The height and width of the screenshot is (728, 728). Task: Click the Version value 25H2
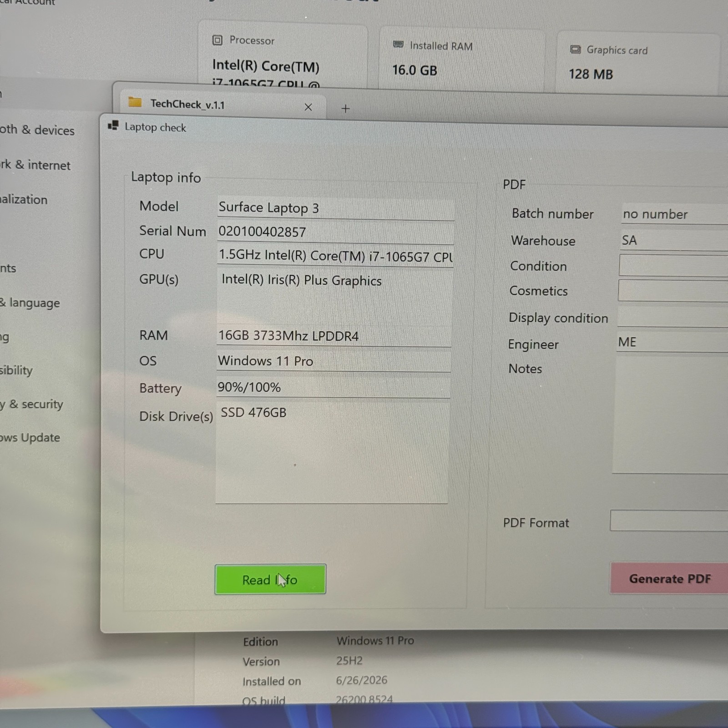(x=349, y=660)
